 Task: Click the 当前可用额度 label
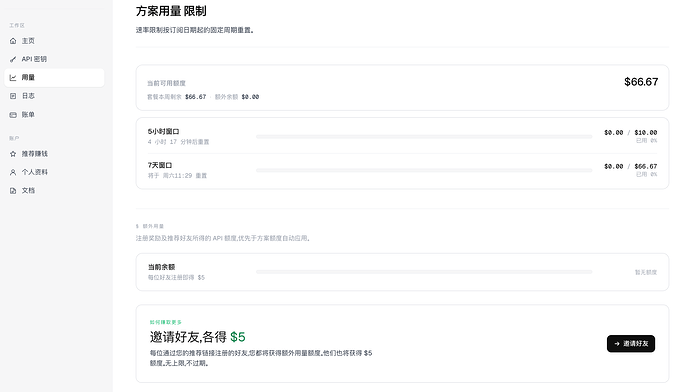click(x=166, y=83)
